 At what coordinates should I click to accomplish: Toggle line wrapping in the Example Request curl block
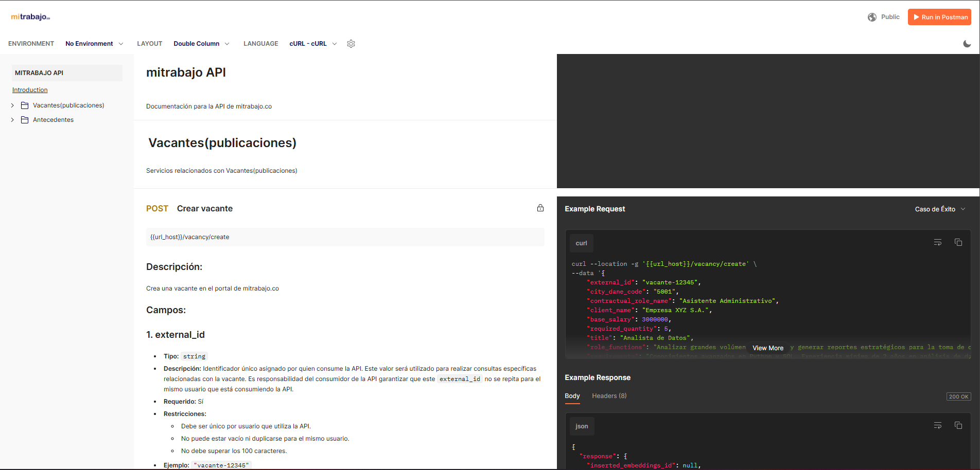pos(937,242)
